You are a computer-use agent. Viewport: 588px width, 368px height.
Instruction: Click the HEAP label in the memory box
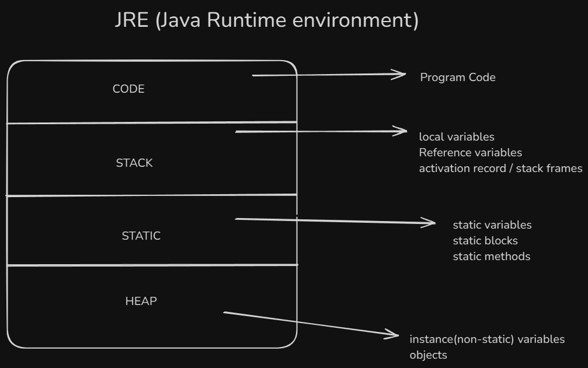pos(141,301)
